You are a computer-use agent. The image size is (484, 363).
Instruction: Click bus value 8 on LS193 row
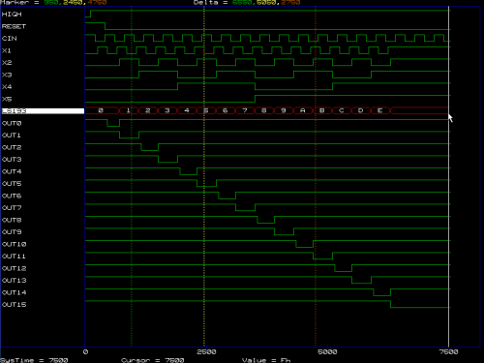(x=264, y=110)
